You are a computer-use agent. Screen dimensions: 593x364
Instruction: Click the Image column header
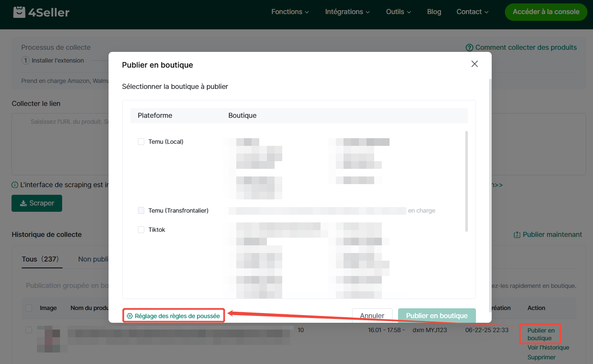[x=48, y=308]
